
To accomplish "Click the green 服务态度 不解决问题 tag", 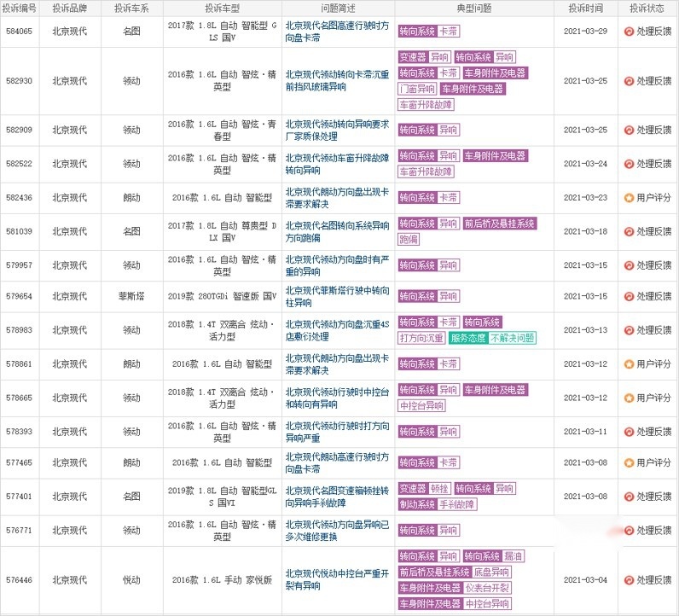I will (493, 338).
